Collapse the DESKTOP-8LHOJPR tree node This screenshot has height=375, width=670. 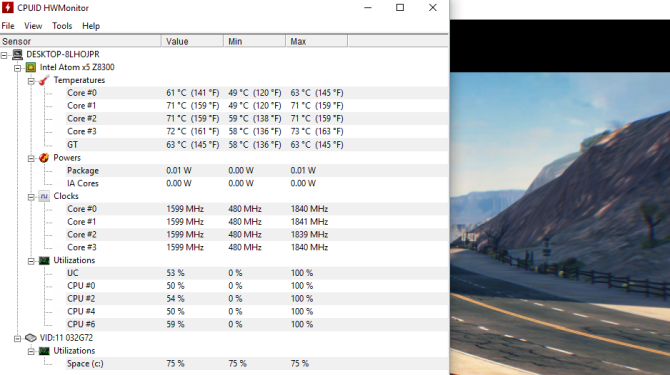point(4,55)
